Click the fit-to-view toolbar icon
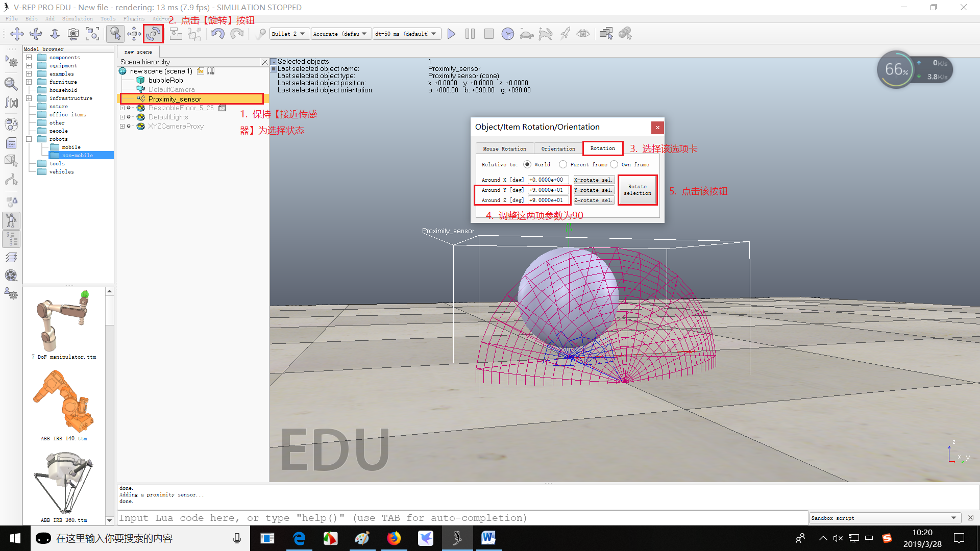This screenshot has height=551, width=980. pyautogui.click(x=92, y=34)
